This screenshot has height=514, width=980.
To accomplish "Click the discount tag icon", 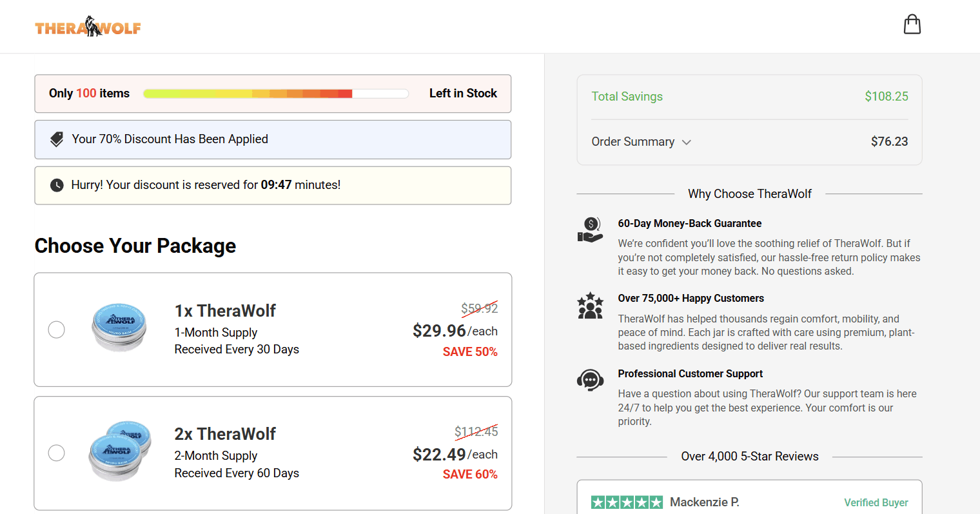I will point(57,139).
